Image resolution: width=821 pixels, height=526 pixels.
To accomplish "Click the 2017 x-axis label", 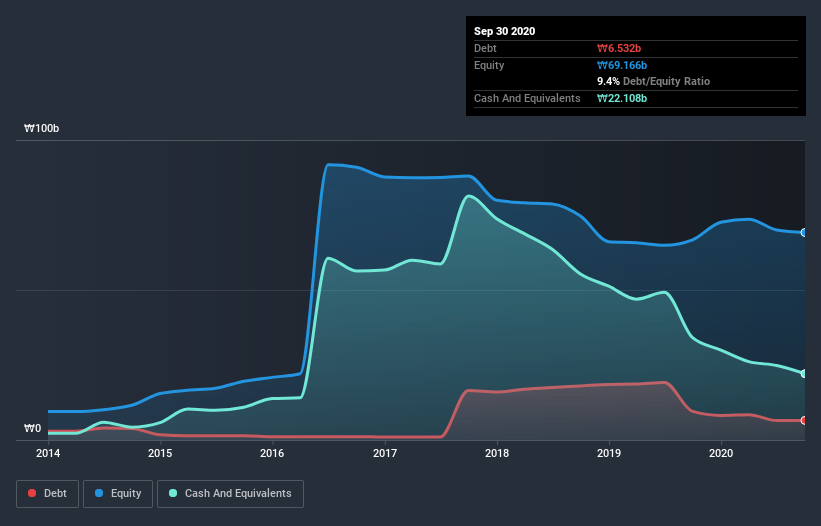I will 385,453.
